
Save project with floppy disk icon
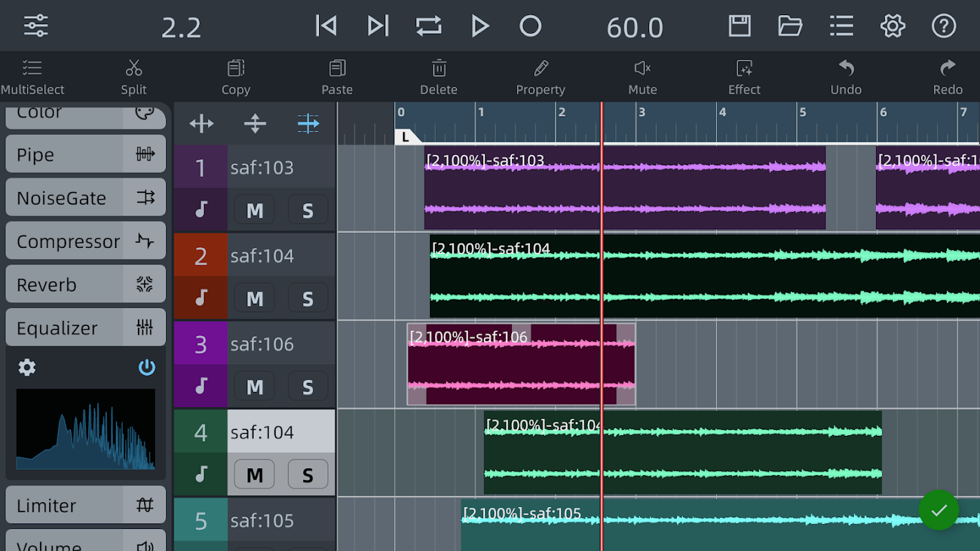pos(739,26)
